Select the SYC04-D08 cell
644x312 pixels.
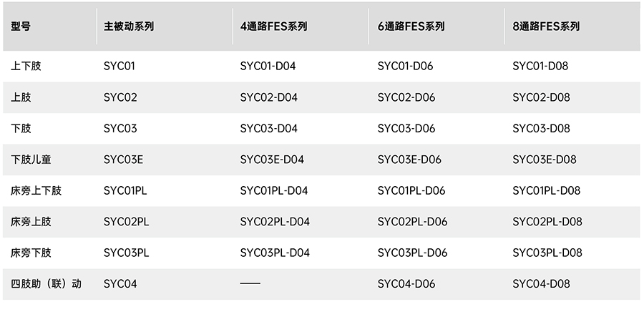541,284
